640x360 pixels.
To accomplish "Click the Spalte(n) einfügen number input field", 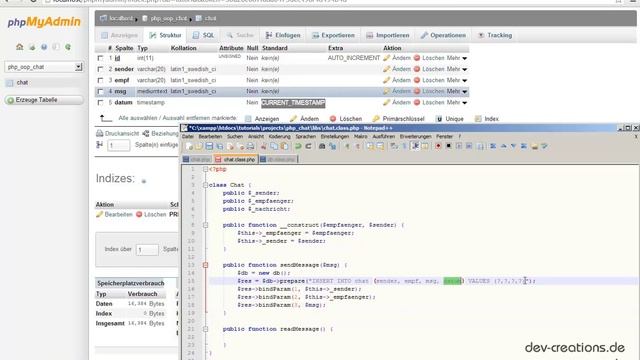I will point(118,145).
